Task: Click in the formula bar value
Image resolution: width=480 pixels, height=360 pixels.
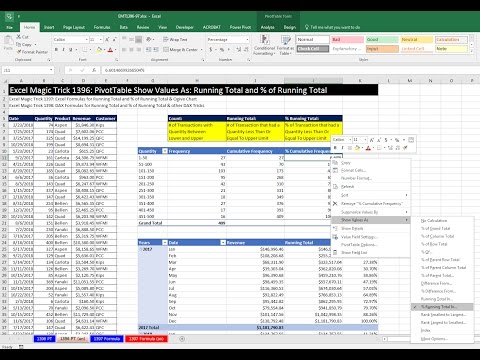Action: pos(124,70)
